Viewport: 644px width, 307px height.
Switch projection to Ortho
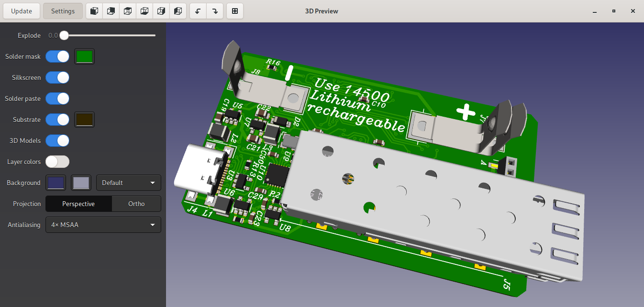pyautogui.click(x=136, y=204)
